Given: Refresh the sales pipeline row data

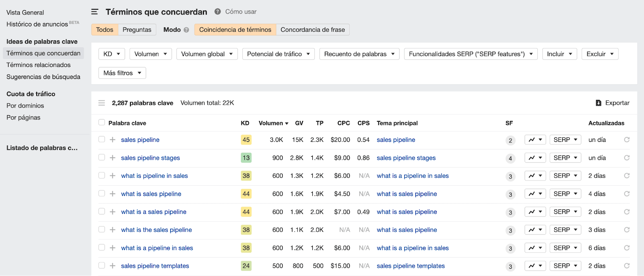Looking at the screenshot, I should click(627, 140).
